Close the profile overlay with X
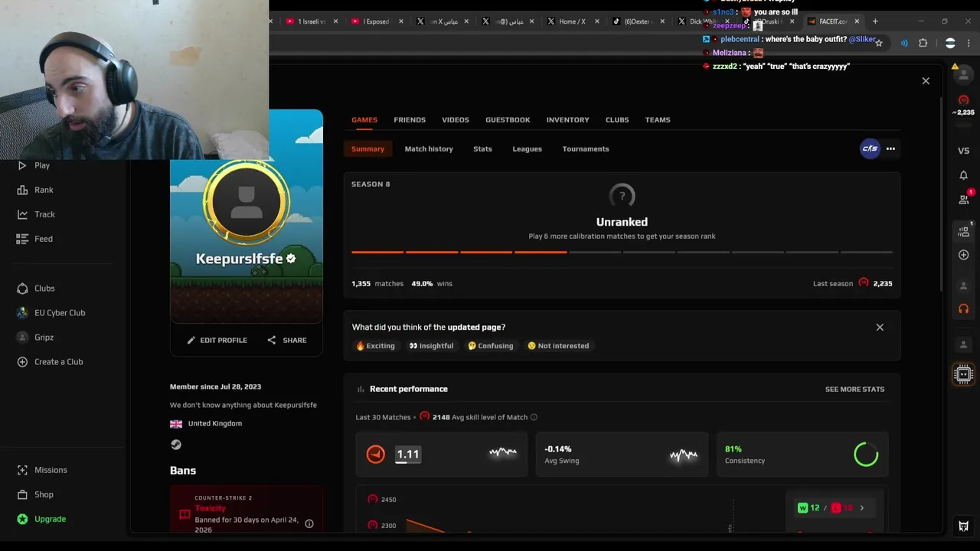 (x=926, y=80)
